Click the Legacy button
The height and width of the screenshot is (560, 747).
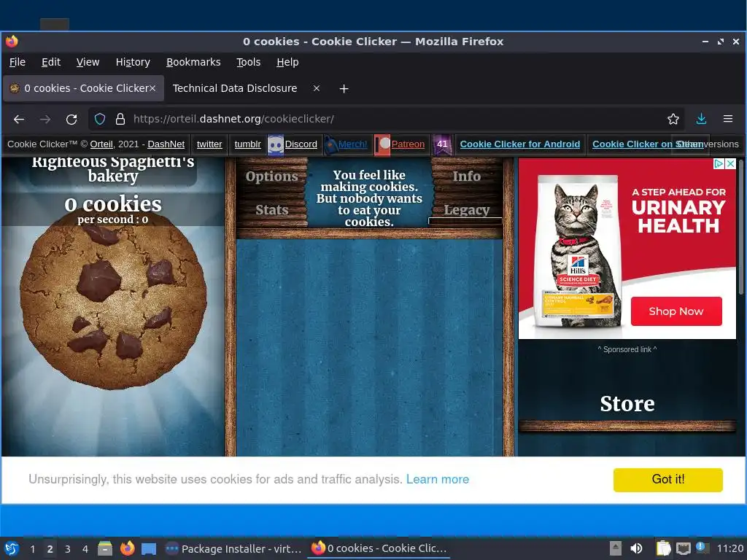point(466,209)
